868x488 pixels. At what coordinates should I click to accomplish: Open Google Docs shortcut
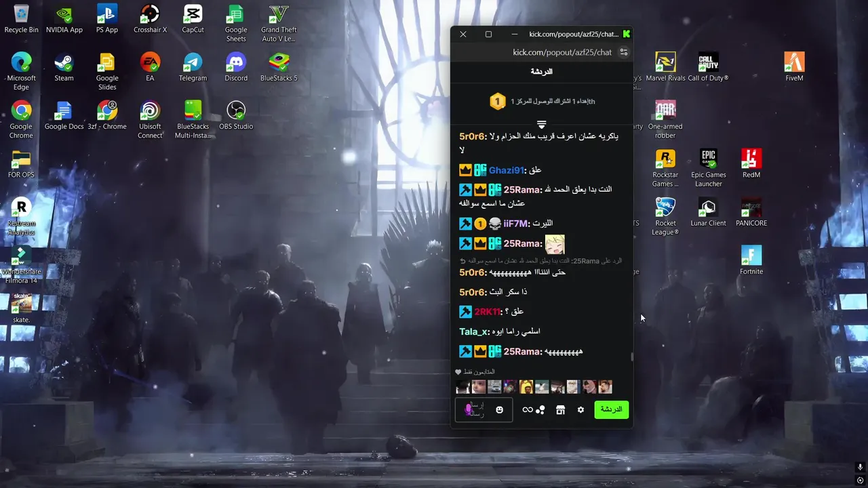click(64, 115)
